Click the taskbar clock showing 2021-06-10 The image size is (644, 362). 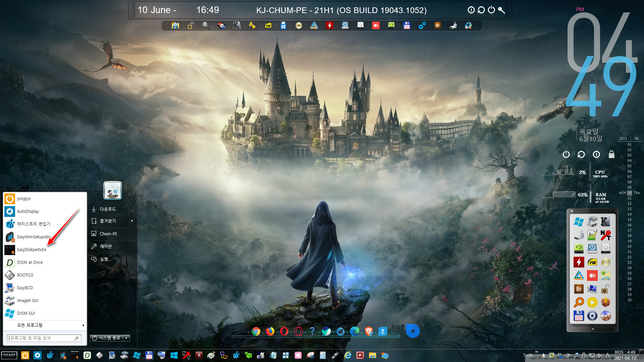[625, 355]
